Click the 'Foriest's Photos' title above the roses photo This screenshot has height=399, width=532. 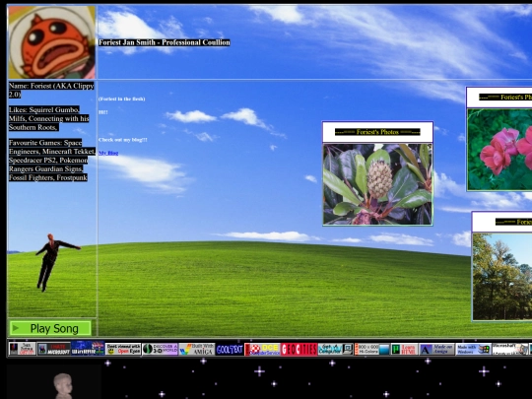505,97
